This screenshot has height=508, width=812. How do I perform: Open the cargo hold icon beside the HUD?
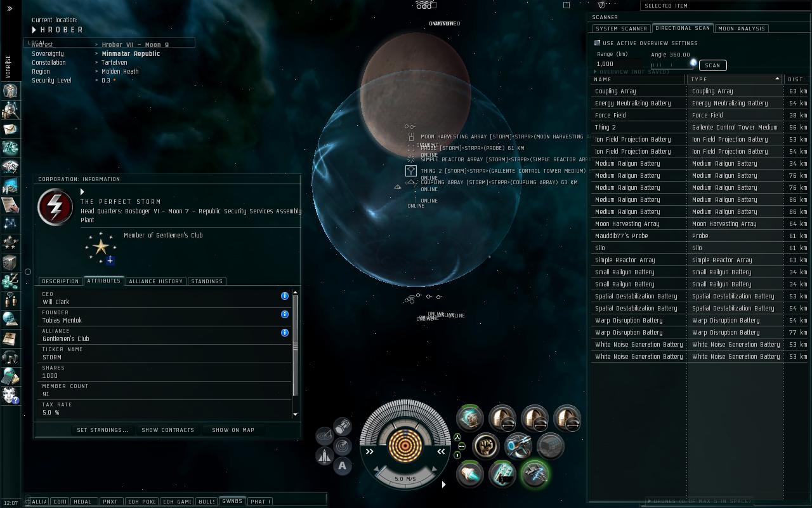point(343,425)
